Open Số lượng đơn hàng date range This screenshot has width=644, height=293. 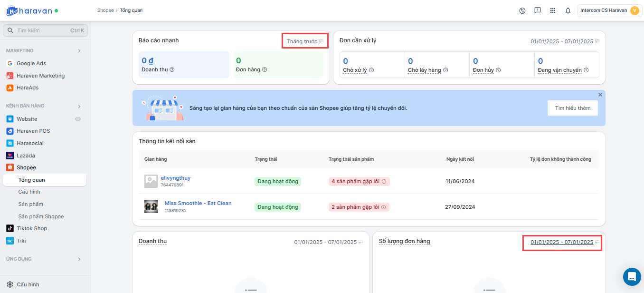click(x=565, y=242)
